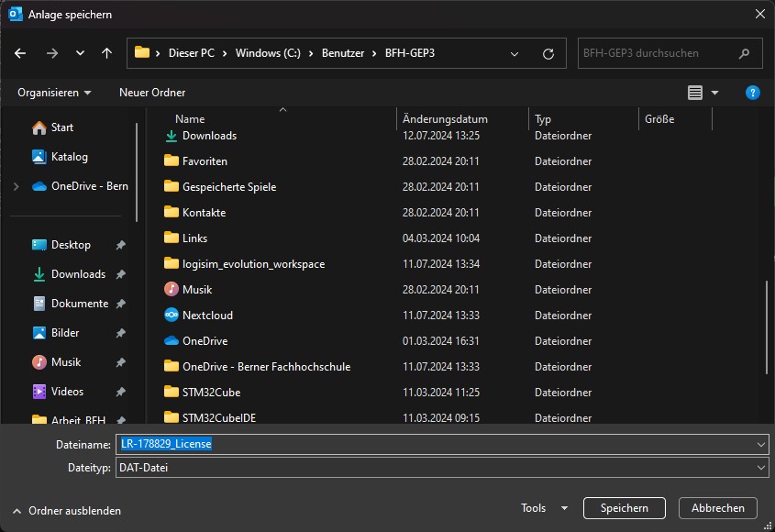This screenshot has height=532, width=775.
Task: Select the Gespeicherte Spiele folder
Action: (220, 187)
